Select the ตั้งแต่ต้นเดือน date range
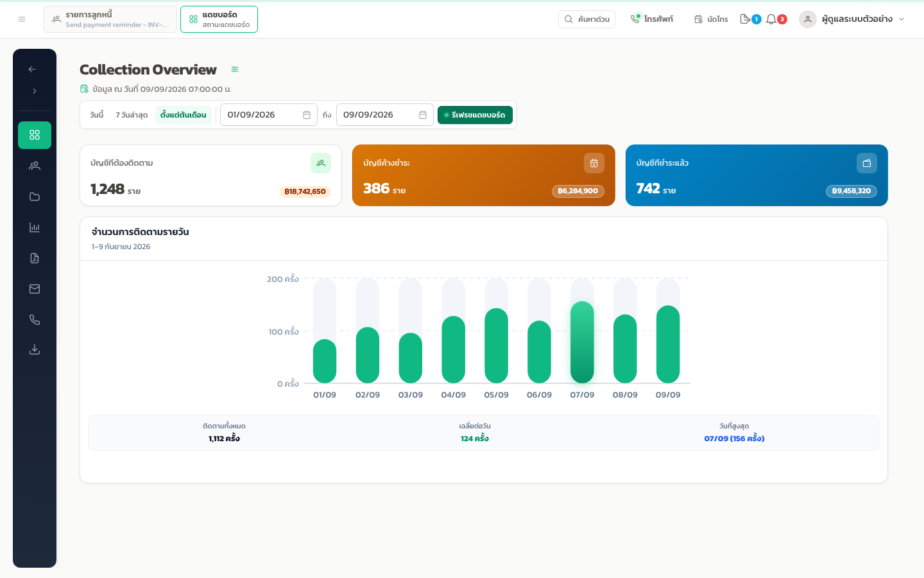This screenshot has width=924, height=578. (x=184, y=115)
